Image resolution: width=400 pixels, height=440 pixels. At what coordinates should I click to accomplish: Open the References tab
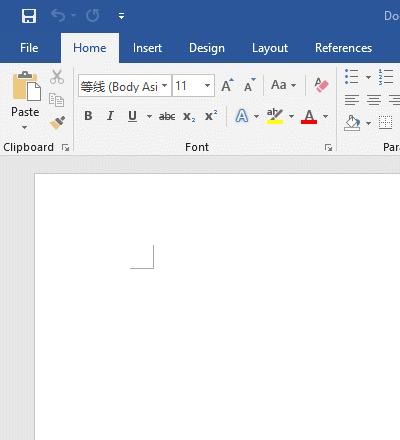pos(343,48)
